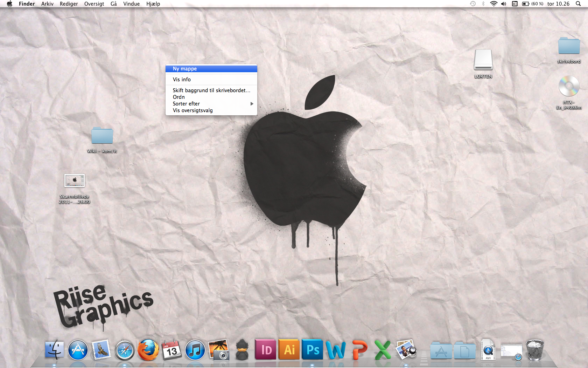Click the minimized Safari window in Dock
Image resolution: width=588 pixels, height=368 pixels.
tap(511, 352)
